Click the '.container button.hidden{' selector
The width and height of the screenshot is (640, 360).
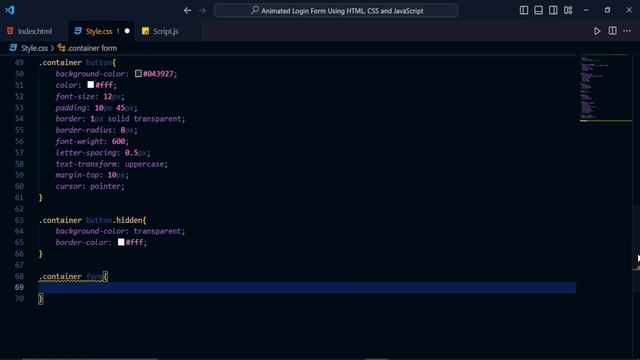[92, 220]
